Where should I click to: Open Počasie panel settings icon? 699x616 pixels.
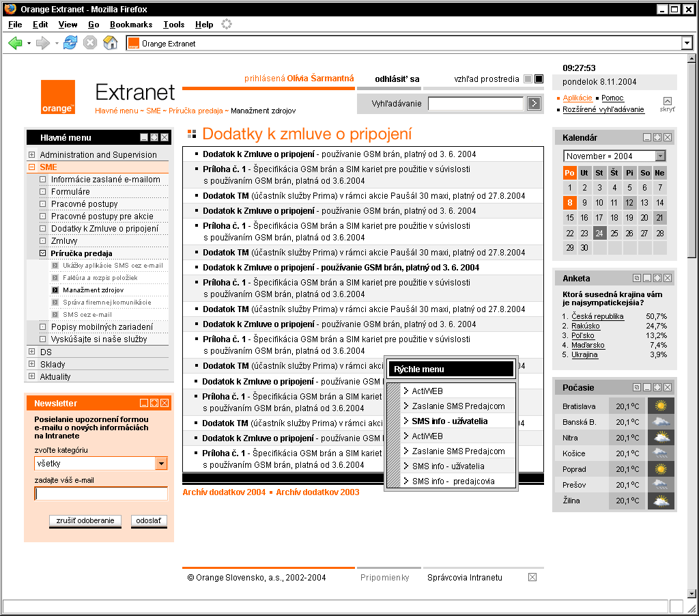click(637, 387)
